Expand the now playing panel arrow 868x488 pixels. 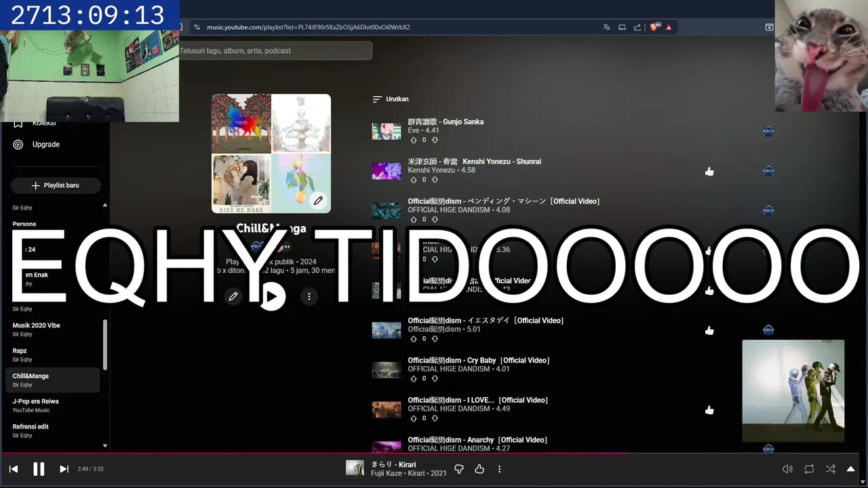pos(851,469)
